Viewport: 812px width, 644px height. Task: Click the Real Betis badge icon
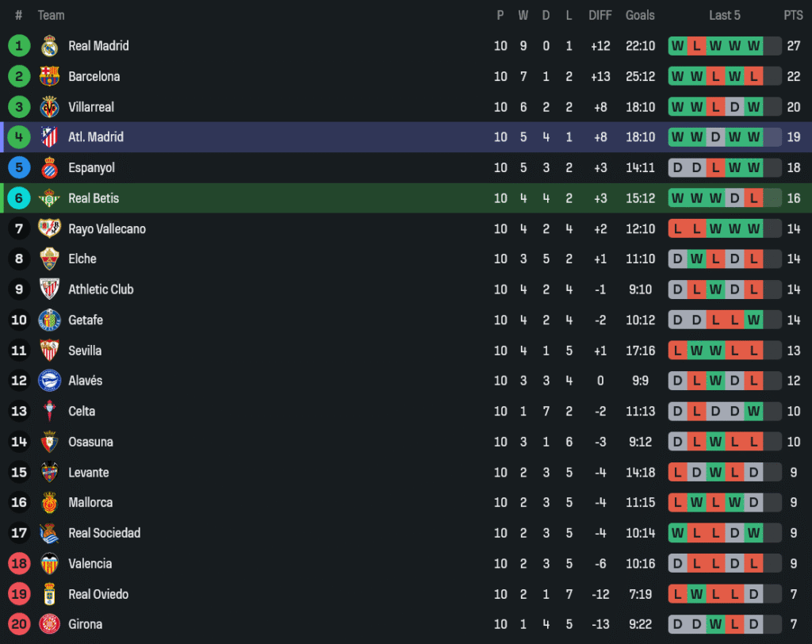[49, 198]
